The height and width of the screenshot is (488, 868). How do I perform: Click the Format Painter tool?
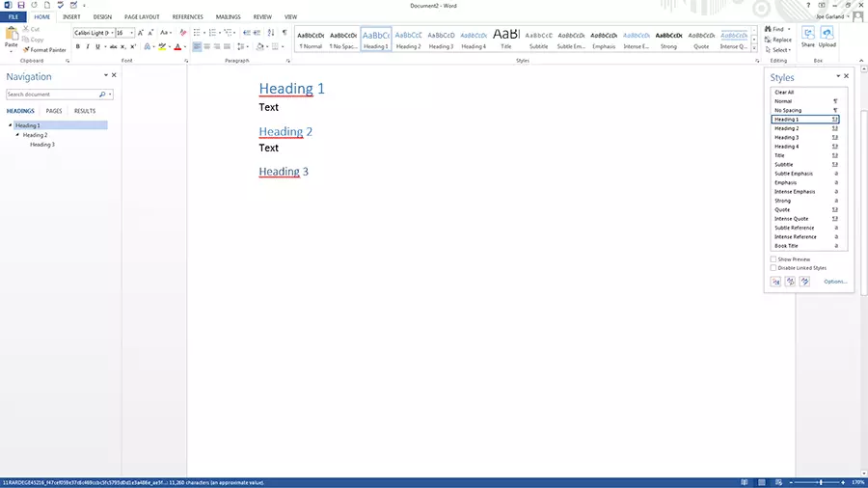pos(46,49)
